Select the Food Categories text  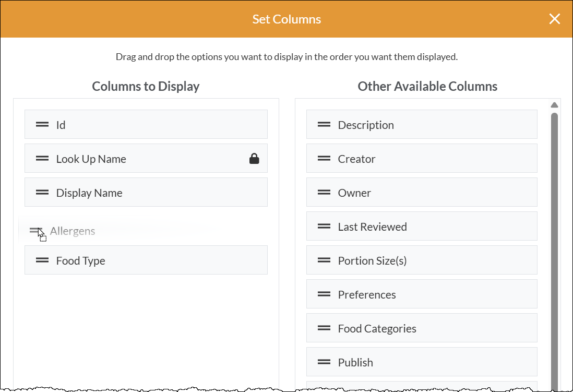pyautogui.click(x=377, y=329)
